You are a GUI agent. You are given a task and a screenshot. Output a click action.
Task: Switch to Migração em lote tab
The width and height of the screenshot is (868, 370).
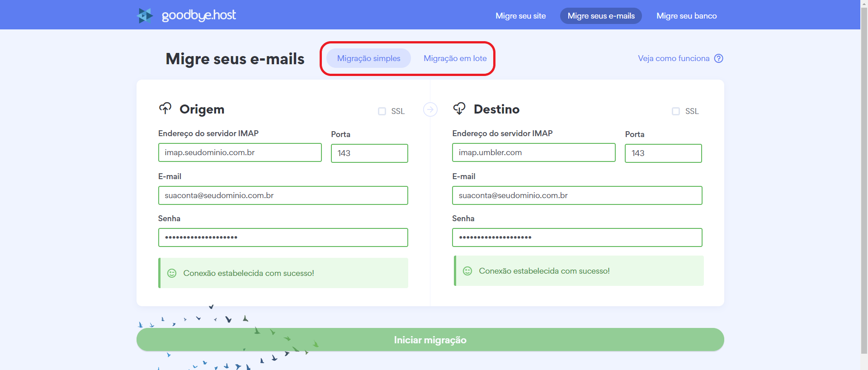click(x=455, y=58)
